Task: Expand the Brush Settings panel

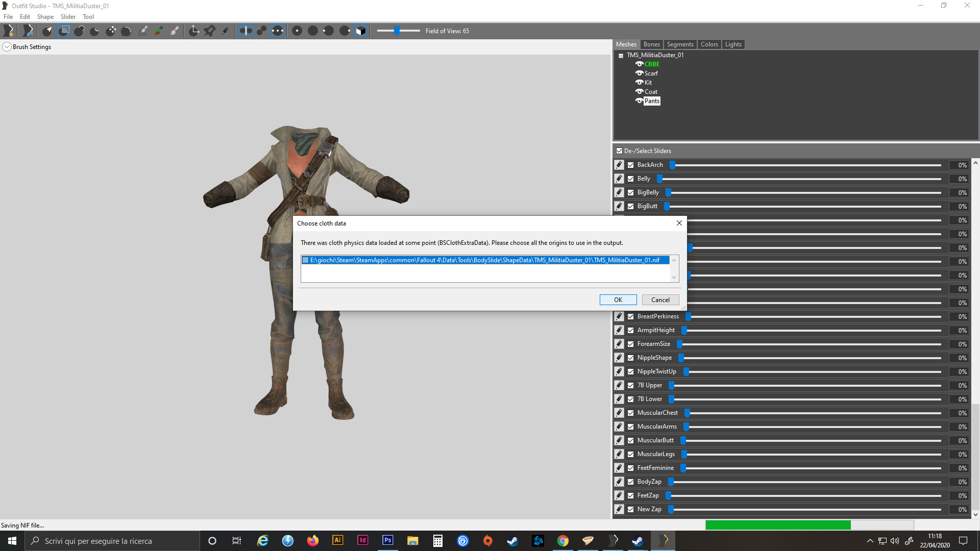Action: pyautogui.click(x=7, y=47)
